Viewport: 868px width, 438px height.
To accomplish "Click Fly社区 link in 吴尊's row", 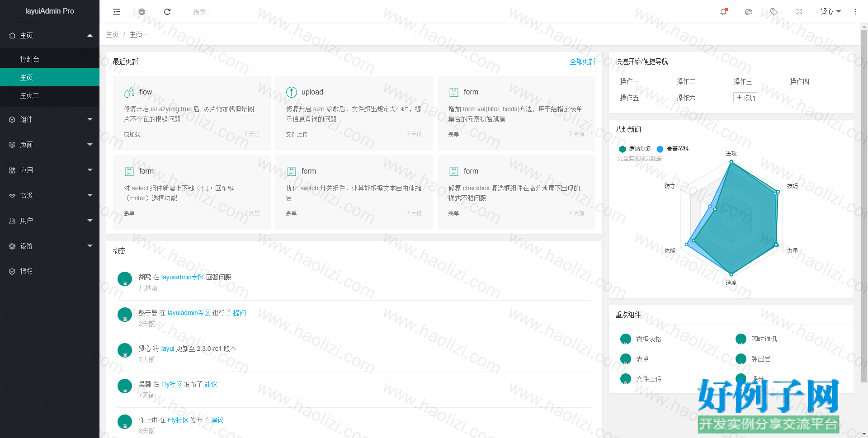I will [x=172, y=384].
